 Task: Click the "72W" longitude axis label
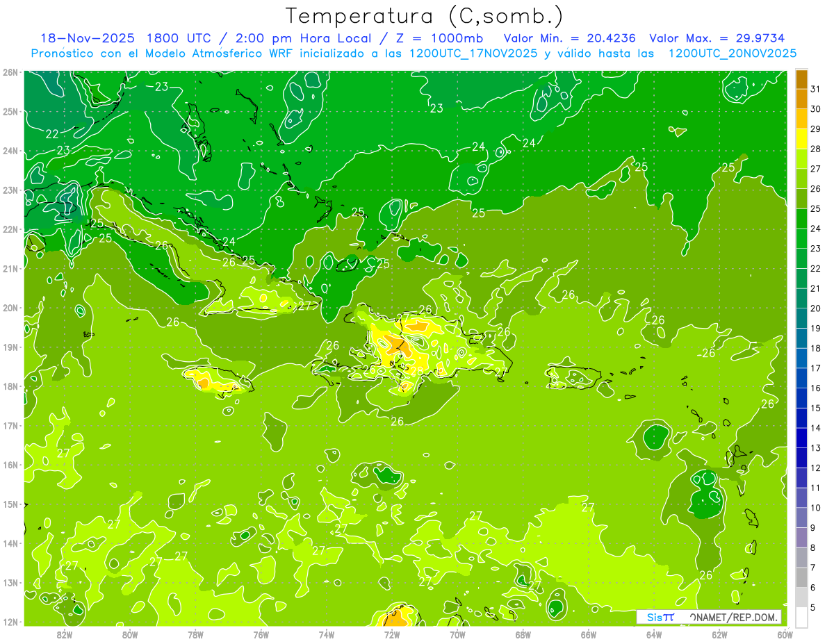392,634
